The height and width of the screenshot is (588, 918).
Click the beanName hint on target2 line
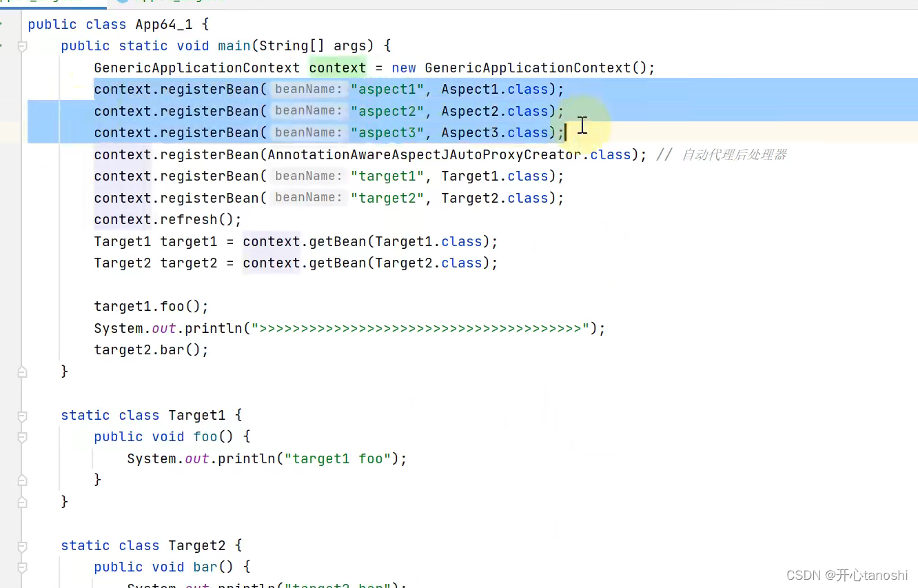pos(307,198)
